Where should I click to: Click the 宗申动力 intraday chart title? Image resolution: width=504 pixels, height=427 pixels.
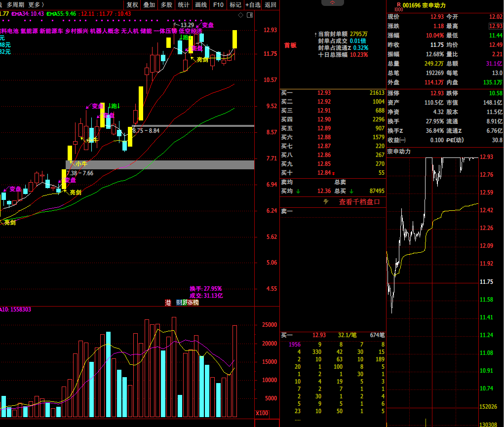tap(398, 152)
